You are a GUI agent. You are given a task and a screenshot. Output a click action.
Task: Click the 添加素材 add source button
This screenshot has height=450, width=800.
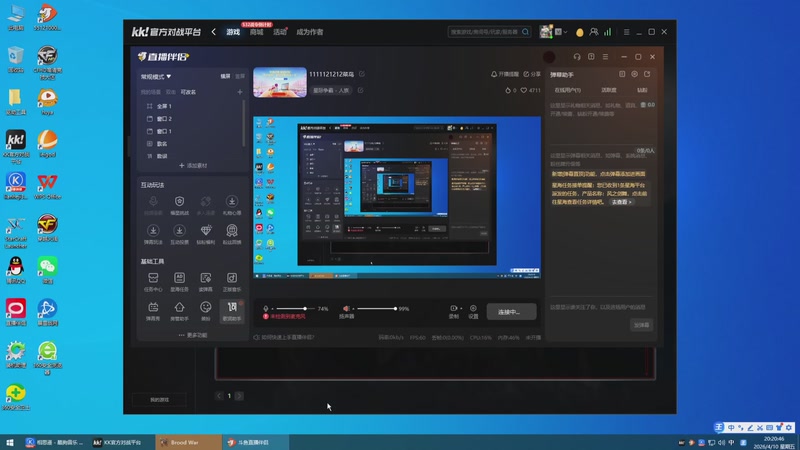(x=193, y=165)
